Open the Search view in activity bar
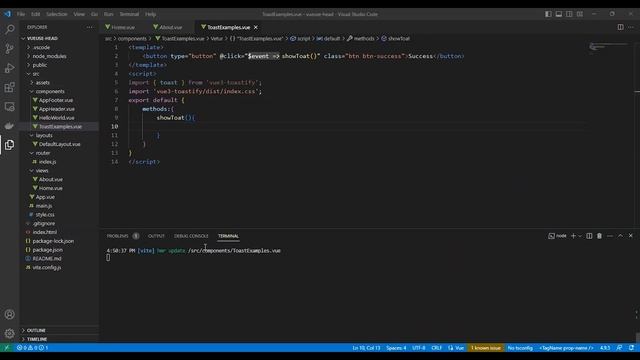Screen dimensions: 640x360 tap(9, 29)
